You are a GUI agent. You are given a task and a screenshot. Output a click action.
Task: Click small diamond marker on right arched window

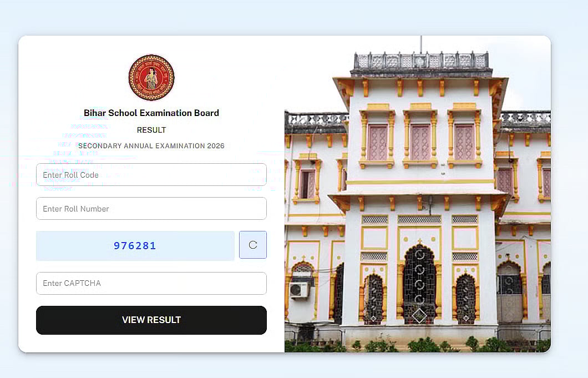(x=466, y=318)
